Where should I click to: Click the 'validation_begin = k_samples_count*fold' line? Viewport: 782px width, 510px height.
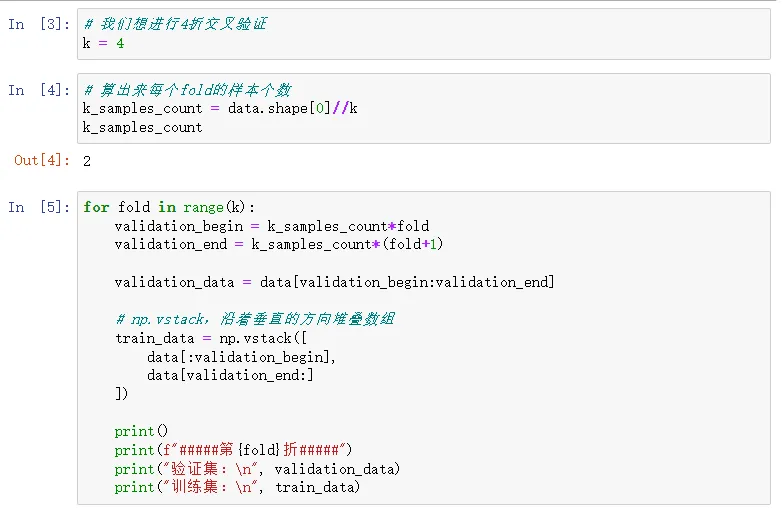click(272, 226)
